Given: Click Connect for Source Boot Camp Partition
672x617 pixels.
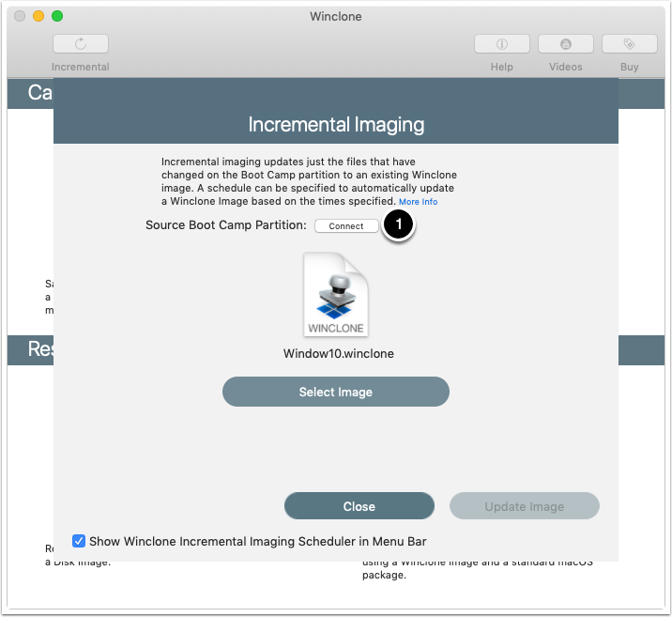Looking at the screenshot, I should tap(346, 226).
